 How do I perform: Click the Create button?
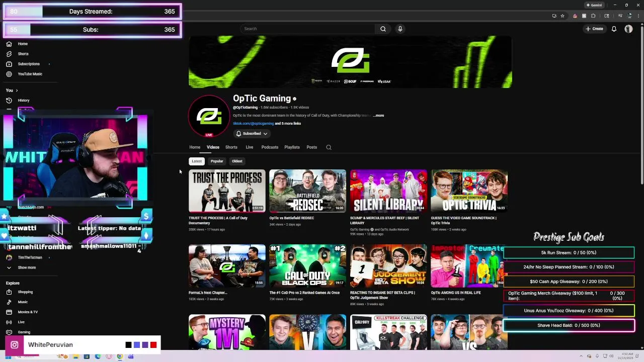tap(594, 29)
